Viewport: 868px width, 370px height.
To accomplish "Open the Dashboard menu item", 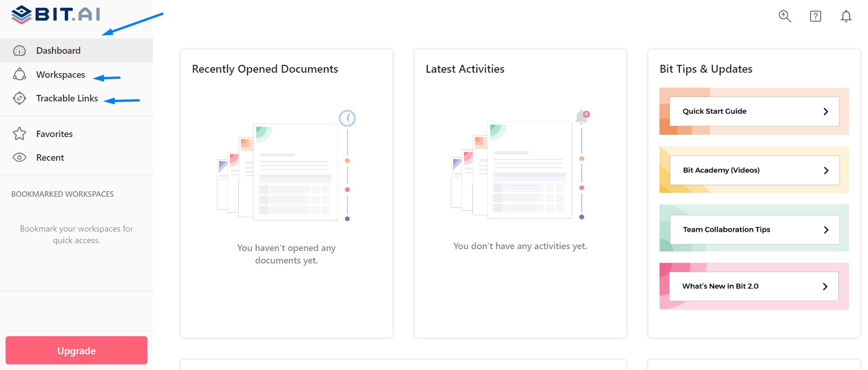I will [x=76, y=50].
